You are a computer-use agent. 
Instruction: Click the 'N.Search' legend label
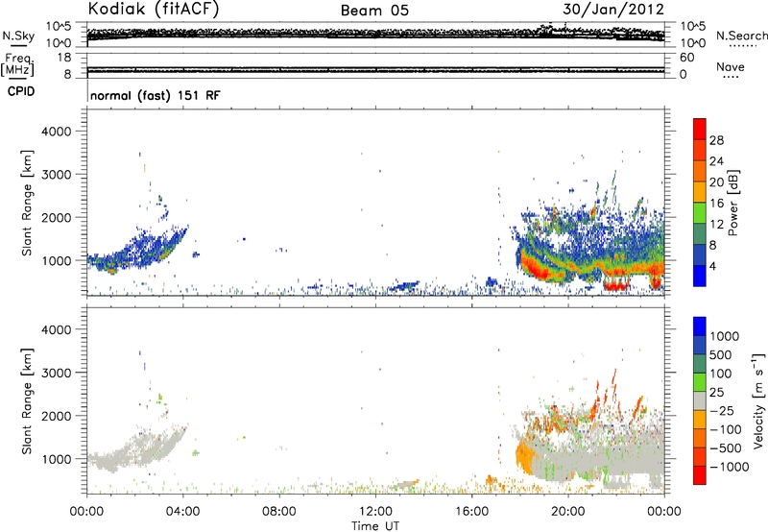pyautogui.click(x=741, y=36)
